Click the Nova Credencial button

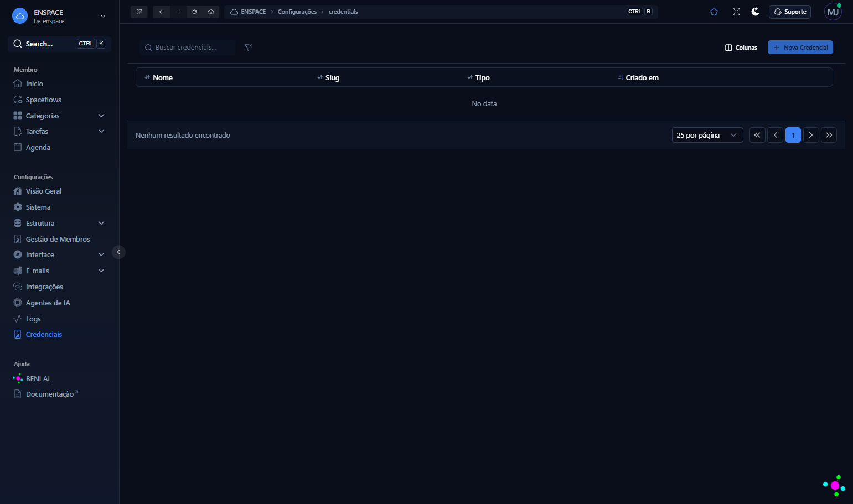[800, 48]
